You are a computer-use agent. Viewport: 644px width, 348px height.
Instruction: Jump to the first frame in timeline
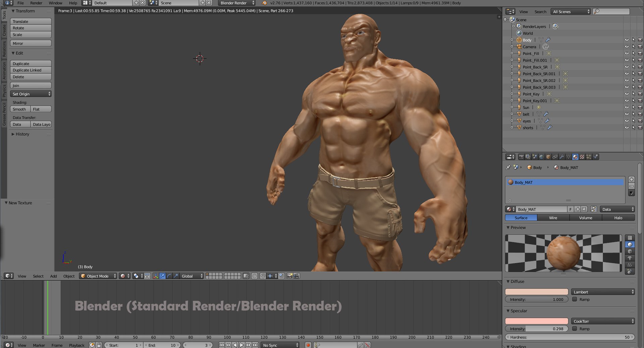pyautogui.click(x=221, y=345)
